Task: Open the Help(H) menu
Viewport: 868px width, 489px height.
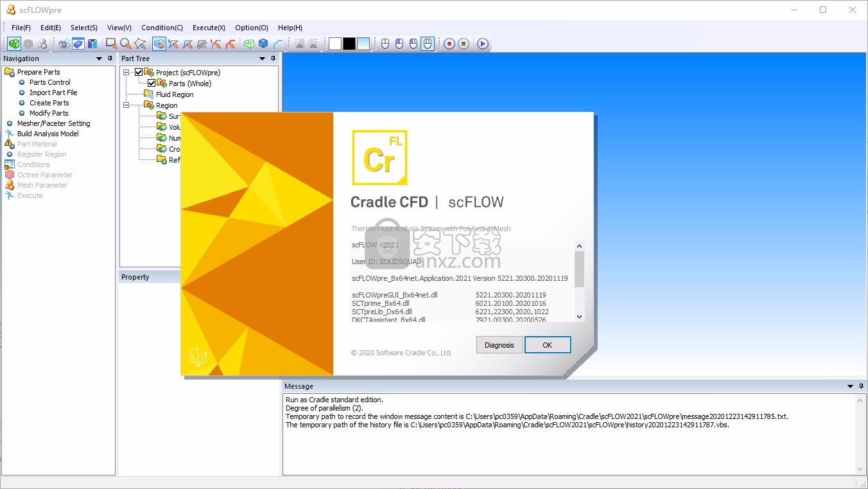Action: (x=290, y=28)
